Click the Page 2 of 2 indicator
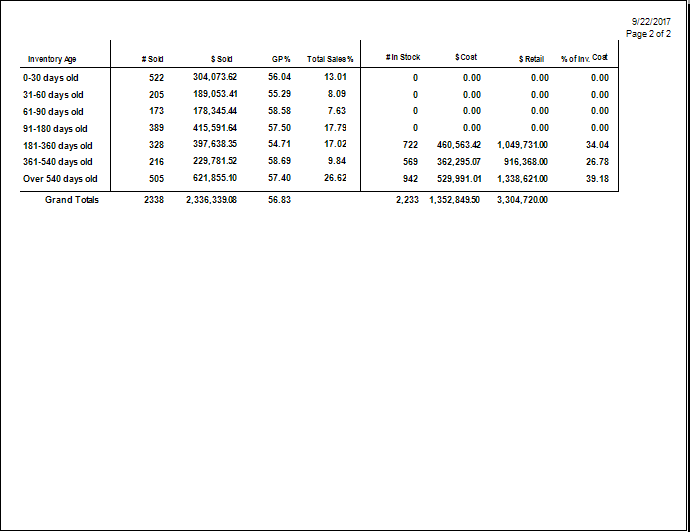Screen dimensions: 690x532 [x=648, y=33]
